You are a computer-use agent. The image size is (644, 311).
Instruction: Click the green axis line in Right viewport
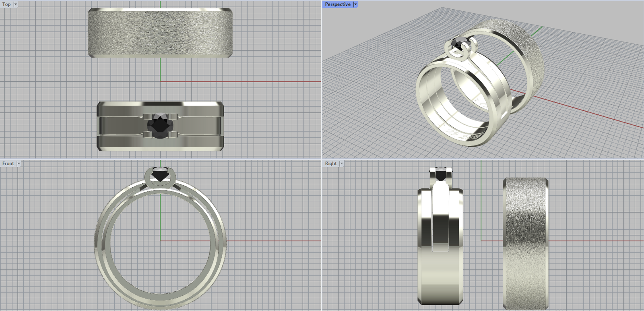tap(481, 201)
